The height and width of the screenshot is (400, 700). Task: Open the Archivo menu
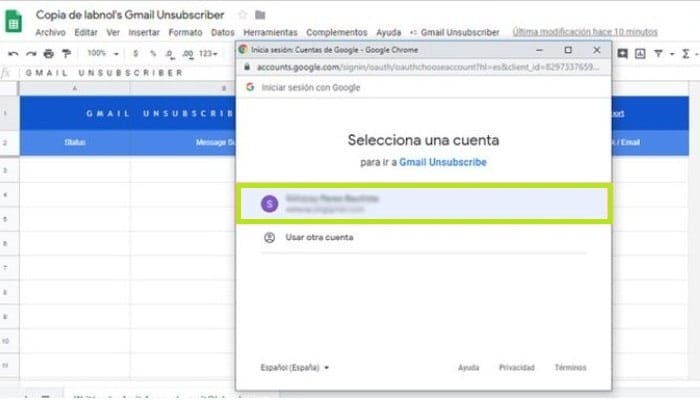(x=50, y=33)
